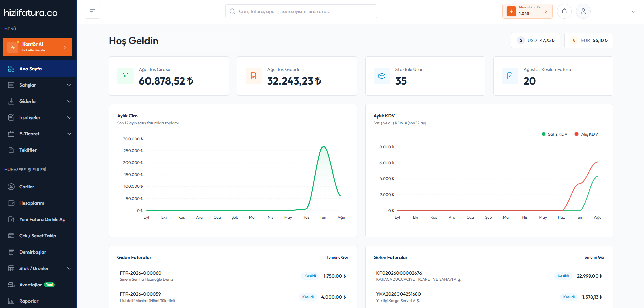Go to Ana Sayfa menu item
This screenshot has height=308, width=644.
pos(38,69)
